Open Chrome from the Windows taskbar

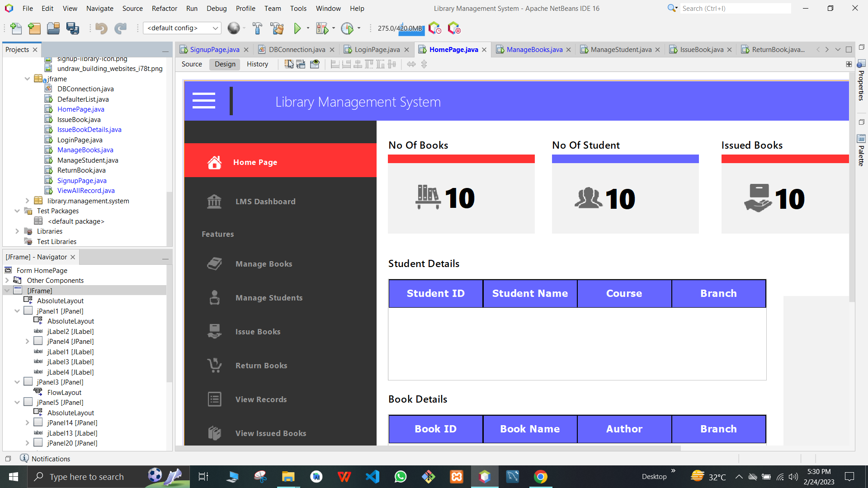541,477
